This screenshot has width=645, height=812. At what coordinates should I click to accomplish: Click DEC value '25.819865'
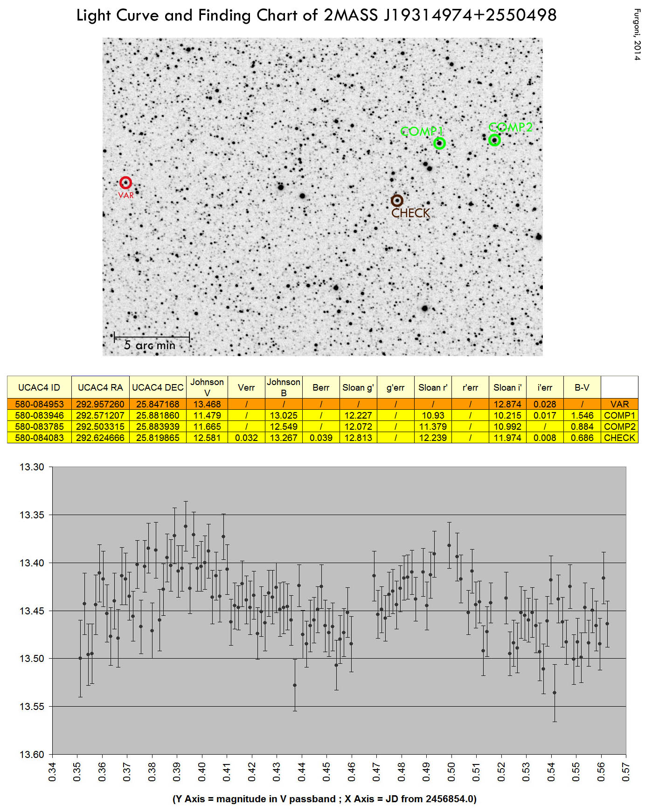coord(158,438)
